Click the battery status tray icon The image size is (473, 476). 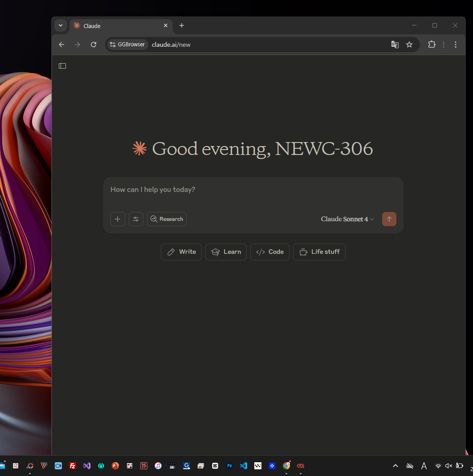[460, 466]
